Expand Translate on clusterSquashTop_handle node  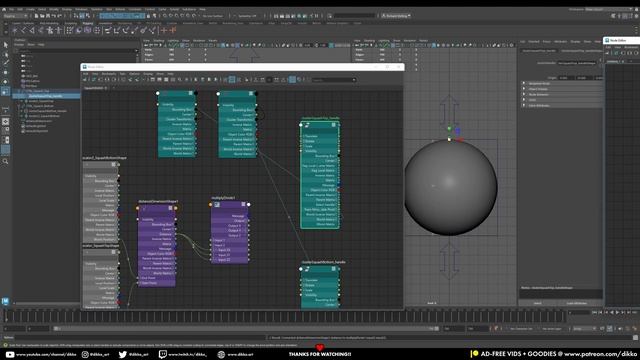pyautogui.click(x=304, y=136)
